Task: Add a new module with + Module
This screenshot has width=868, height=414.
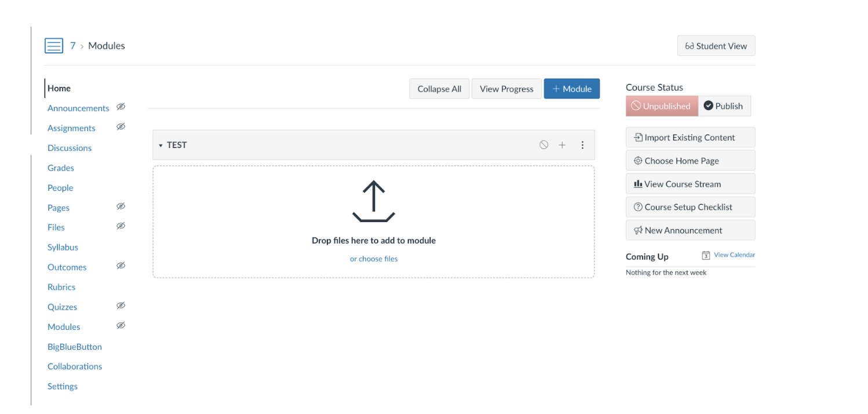Action: [x=572, y=89]
